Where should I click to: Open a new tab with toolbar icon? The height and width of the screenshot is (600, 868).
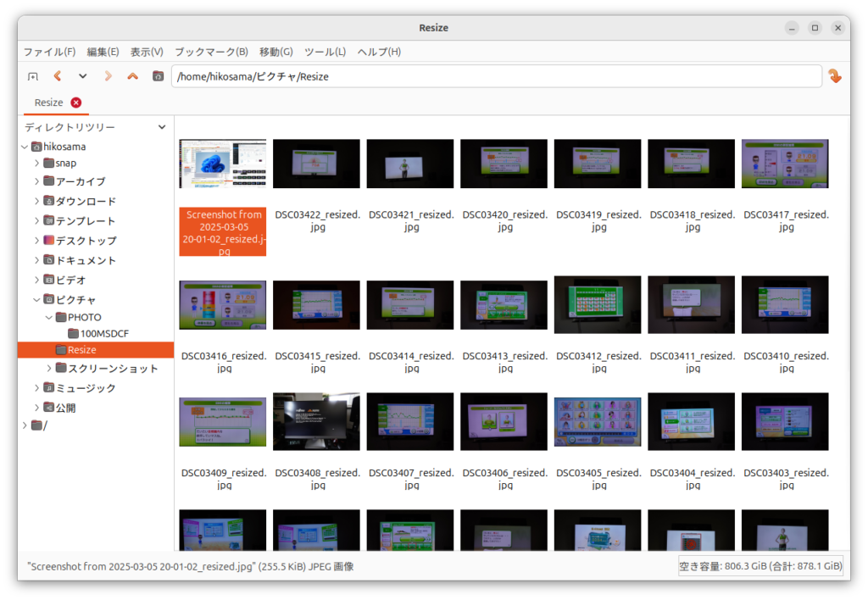coord(33,76)
